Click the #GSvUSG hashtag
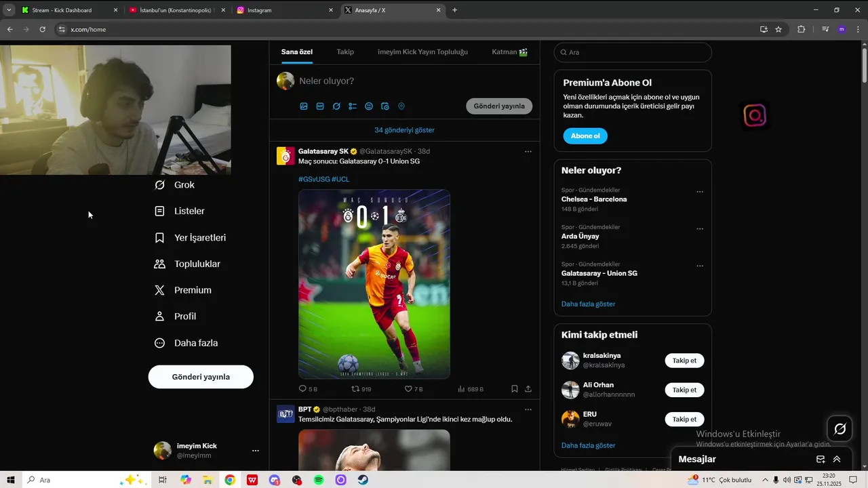The image size is (868, 488). pyautogui.click(x=314, y=179)
